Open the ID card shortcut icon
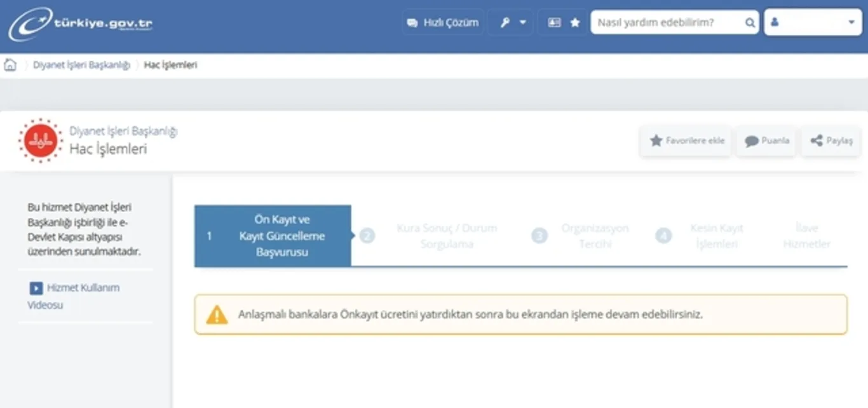 554,22
